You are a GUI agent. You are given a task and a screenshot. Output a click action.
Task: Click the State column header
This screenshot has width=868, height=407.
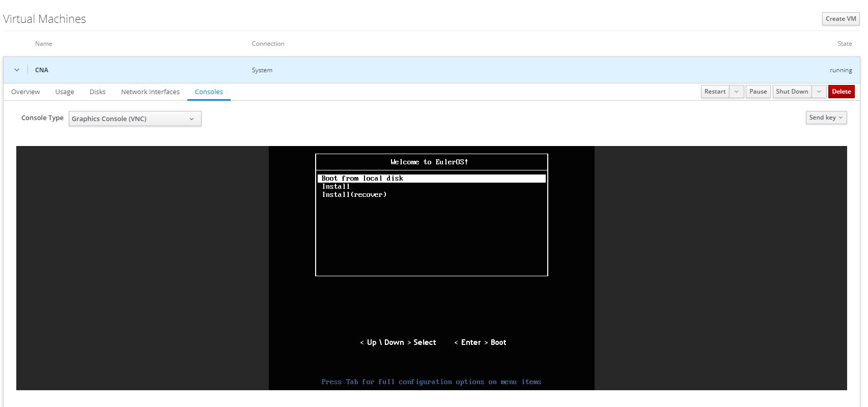point(845,44)
